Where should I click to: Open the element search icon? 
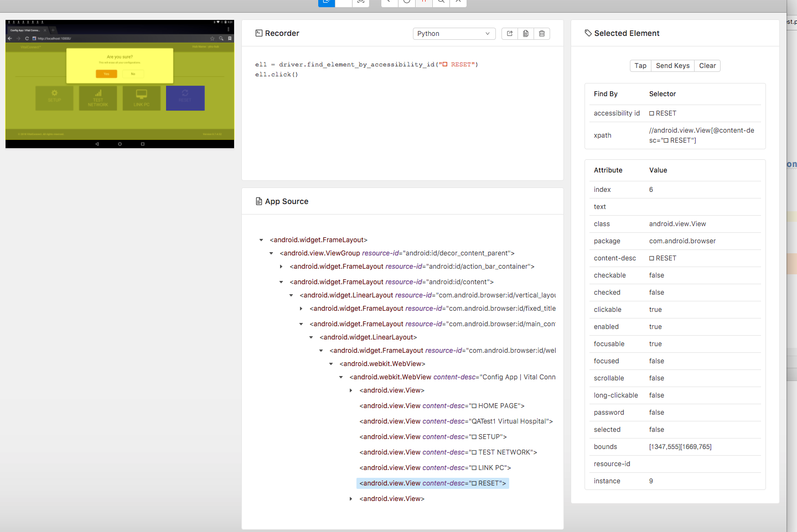point(441,3)
